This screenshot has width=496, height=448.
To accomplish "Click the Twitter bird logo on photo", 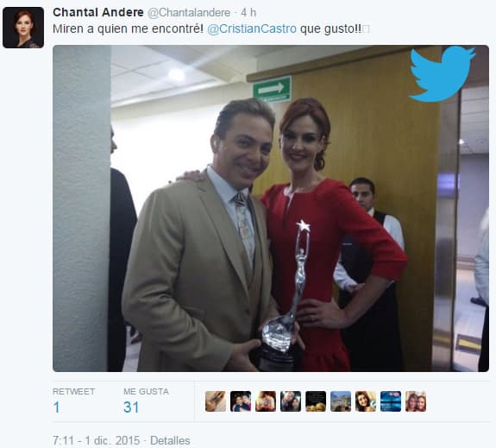I will point(442,73).
